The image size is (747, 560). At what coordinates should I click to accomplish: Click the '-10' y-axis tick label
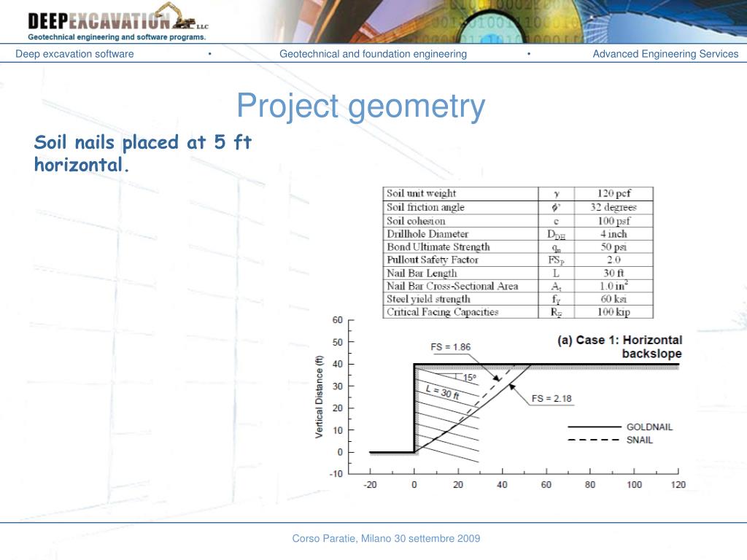336,474
